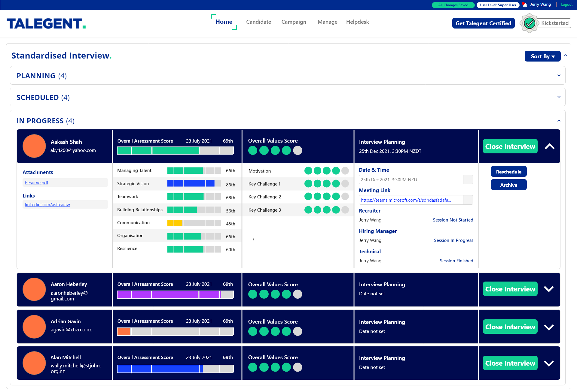This screenshot has width=577, height=392.
Task: Collapse Aakash Shah's candidate card
Action: point(550,146)
